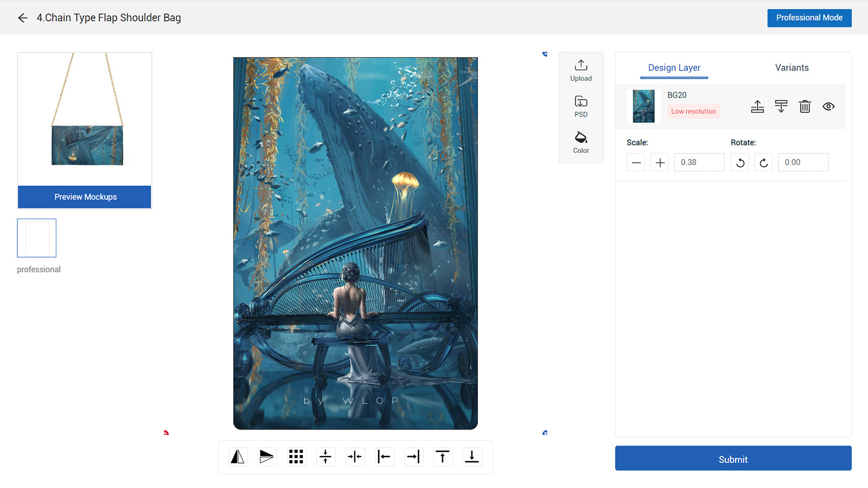868x488 pixels.
Task: Tile the design in a grid pattern
Action: 296,457
